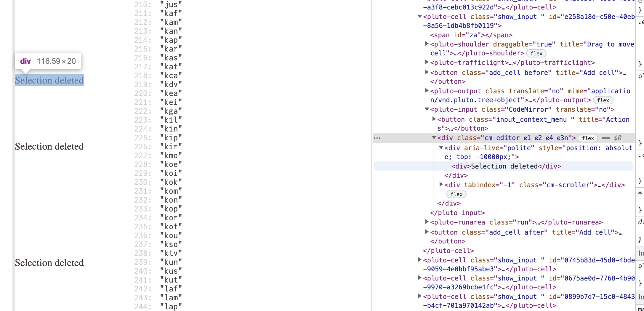The height and width of the screenshot is (311, 644).
Task: Collapse the selected cm-editor div
Action: (x=434, y=138)
